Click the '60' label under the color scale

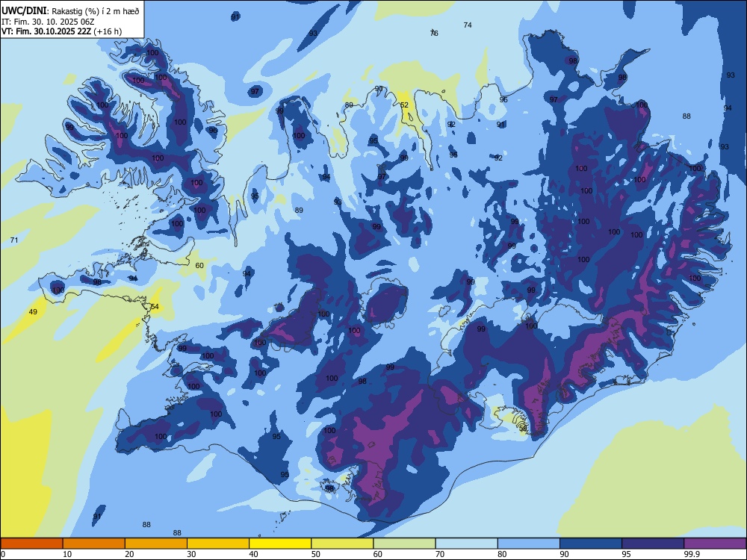(x=378, y=554)
